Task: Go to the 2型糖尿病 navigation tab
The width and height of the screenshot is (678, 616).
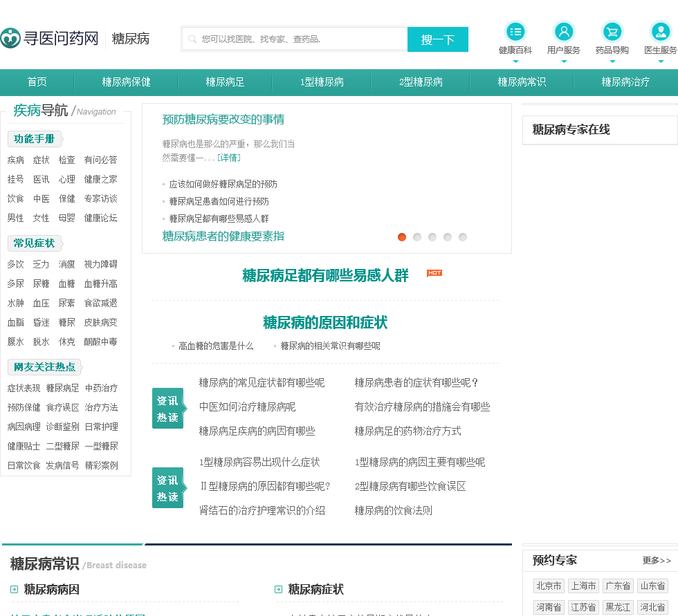Action: click(x=421, y=82)
